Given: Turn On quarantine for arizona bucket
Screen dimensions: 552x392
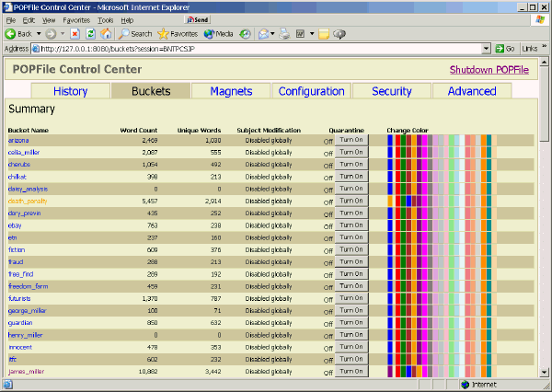Looking at the screenshot, I should pos(351,140).
